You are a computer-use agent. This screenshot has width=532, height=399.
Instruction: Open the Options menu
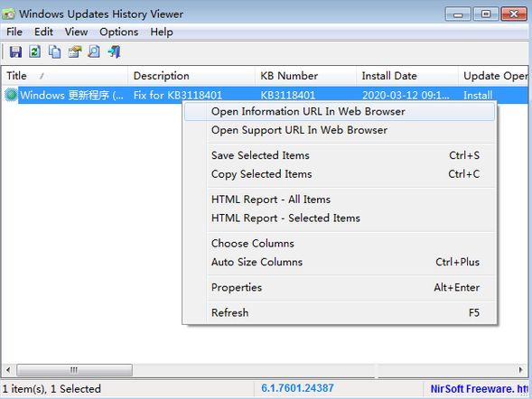click(x=118, y=32)
